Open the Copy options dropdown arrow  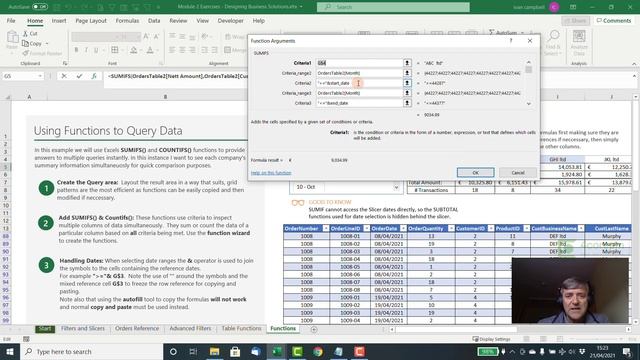[47, 43]
